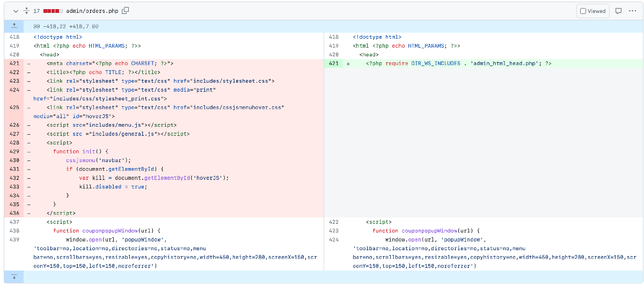Click right line number 419
The height and width of the screenshot is (284, 644).
pyautogui.click(x=333, y=46)
